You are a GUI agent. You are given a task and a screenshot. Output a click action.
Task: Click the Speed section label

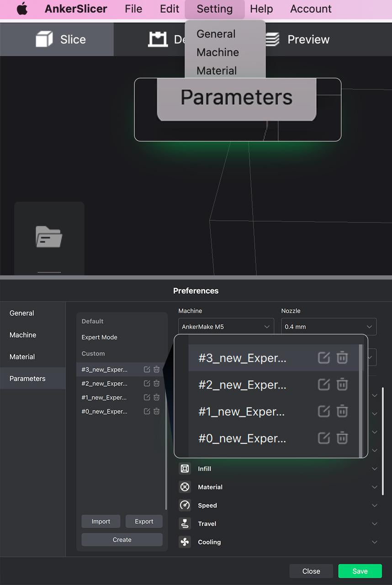pos(207,505)
